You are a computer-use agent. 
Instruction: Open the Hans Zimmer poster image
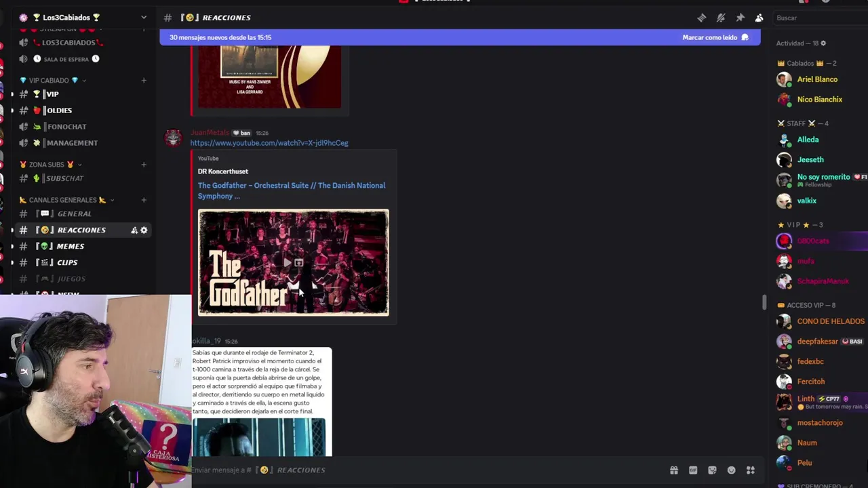(x=270, y=77)
